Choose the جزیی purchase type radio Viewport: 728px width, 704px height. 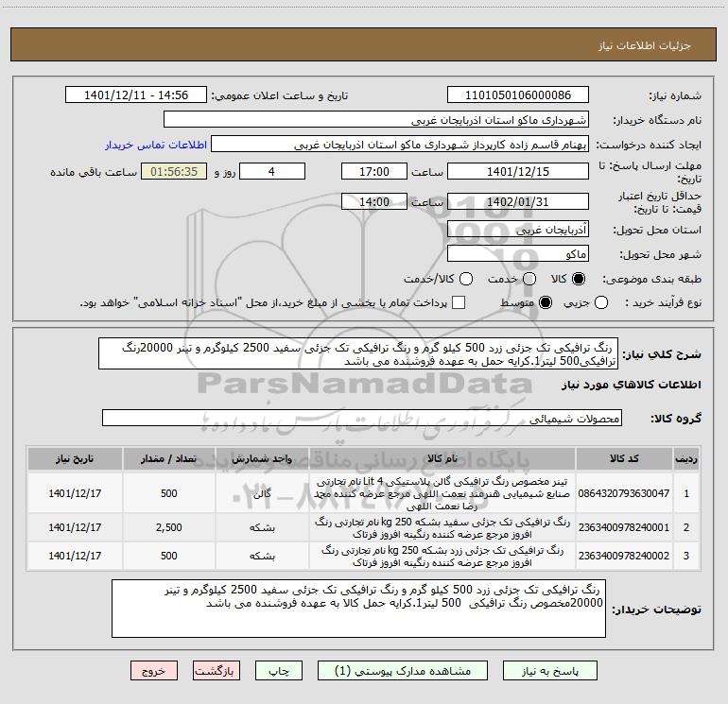[x=601, y=302]
